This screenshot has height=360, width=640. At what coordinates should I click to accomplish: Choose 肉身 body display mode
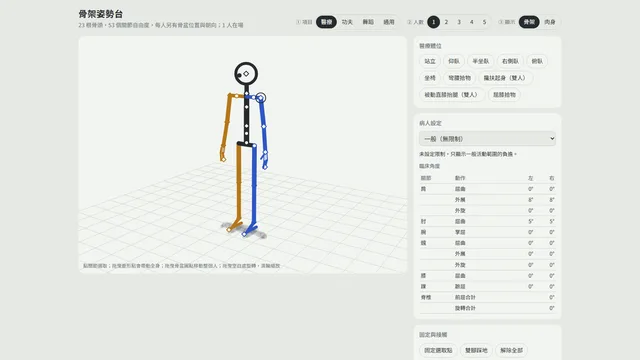550,22
